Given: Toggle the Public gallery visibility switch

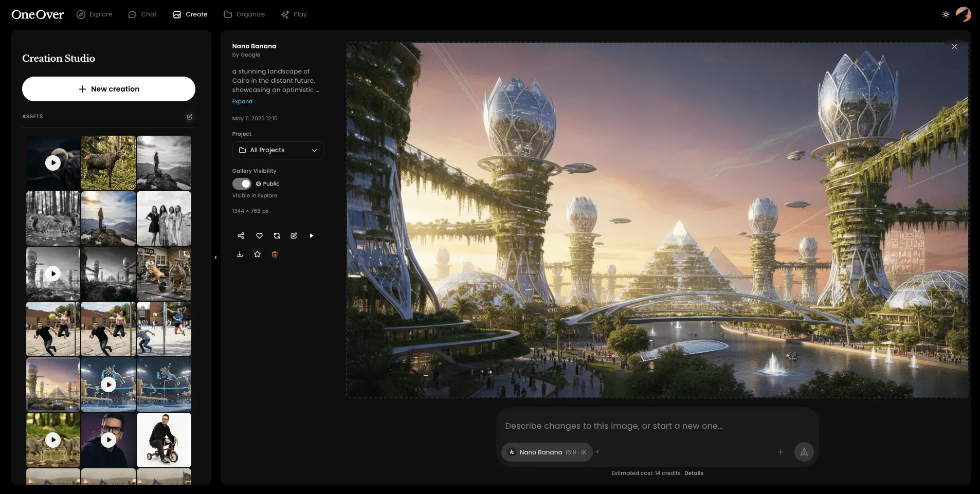Looking at the screenshot, I should tap(242, 184).
